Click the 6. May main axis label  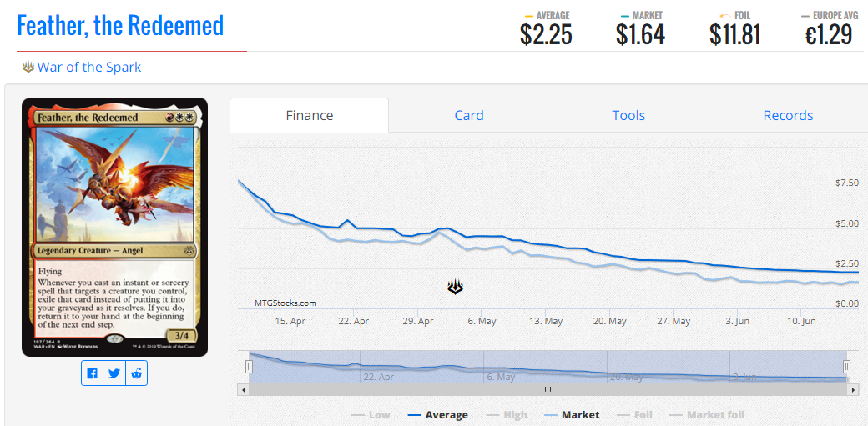(482, 321)
